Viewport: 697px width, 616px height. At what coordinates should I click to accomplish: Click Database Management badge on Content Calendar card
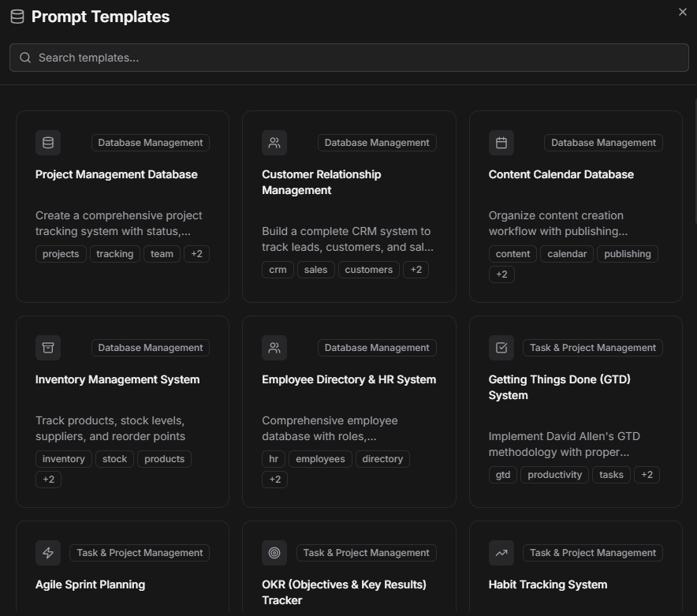click(603, 143)
